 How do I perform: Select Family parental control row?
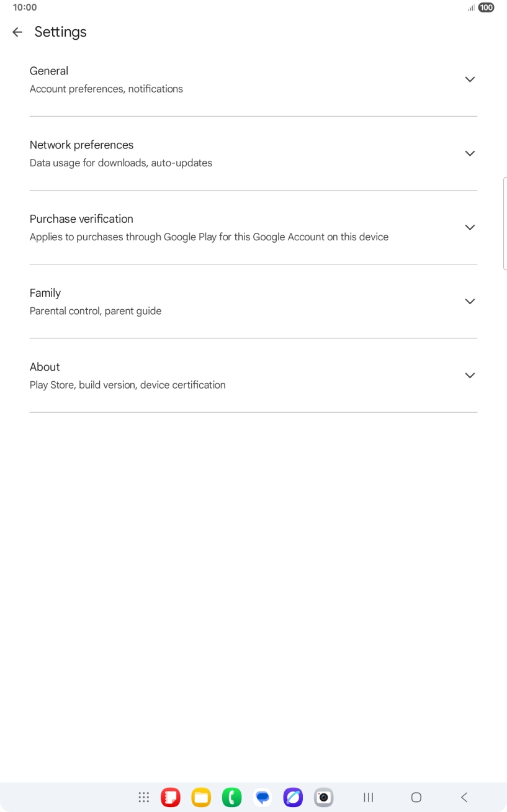[186, 301]
